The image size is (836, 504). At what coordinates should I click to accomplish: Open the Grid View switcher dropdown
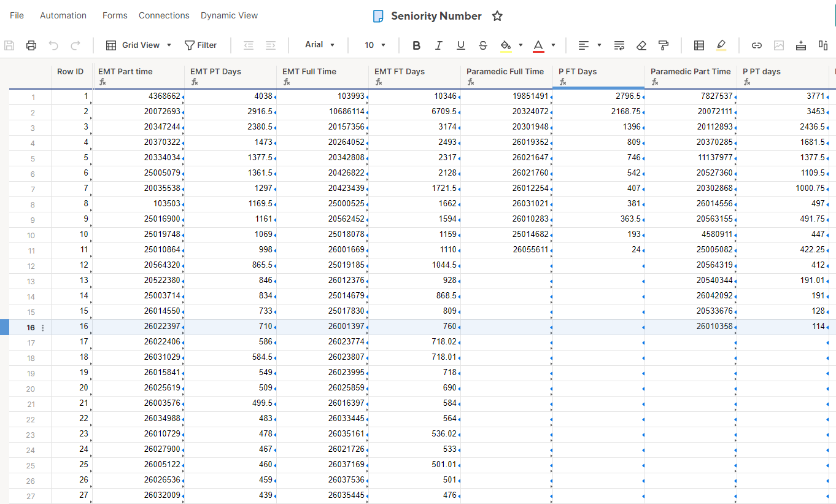coord(139,45)
